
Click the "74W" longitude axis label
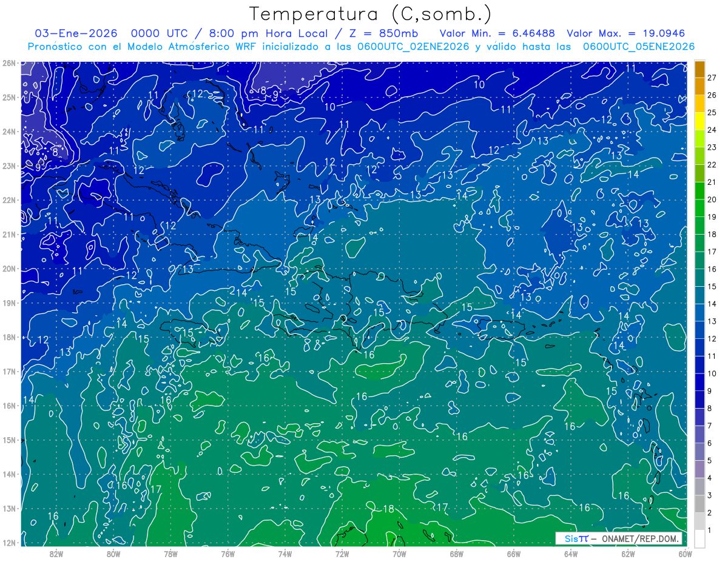click(x=285, y=554)
